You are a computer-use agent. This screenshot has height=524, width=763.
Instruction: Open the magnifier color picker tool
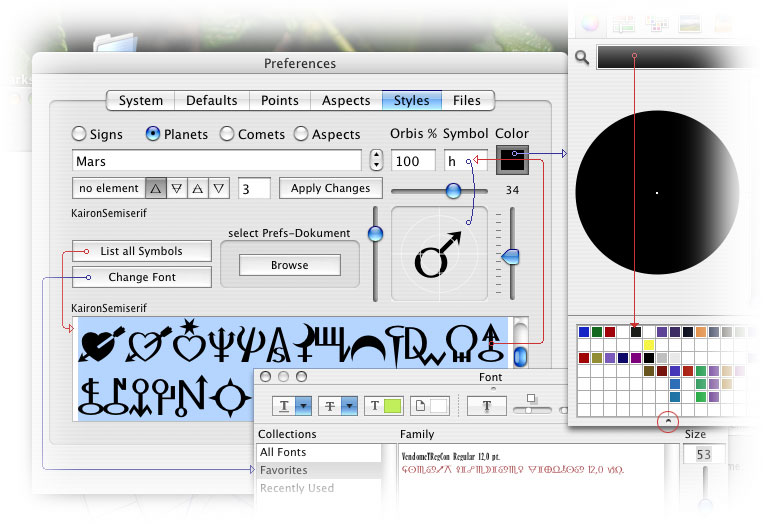pyautogui.click(x=581, y=58)
